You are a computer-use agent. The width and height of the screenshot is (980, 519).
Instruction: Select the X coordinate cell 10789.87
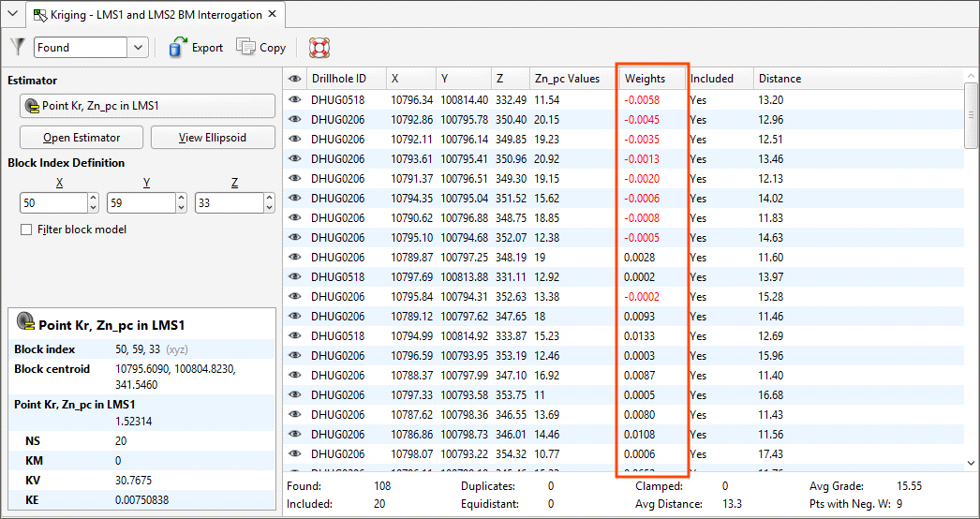tap(412, 257)
